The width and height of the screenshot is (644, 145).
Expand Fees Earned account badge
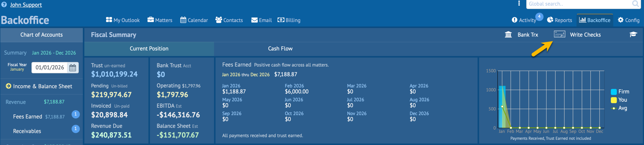75,114
